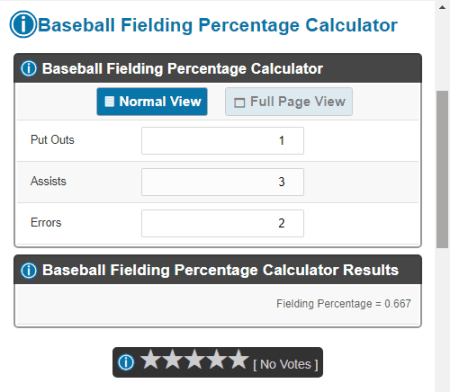
Task: Click info icon in Results panel header
Action: tap(29, 270)
